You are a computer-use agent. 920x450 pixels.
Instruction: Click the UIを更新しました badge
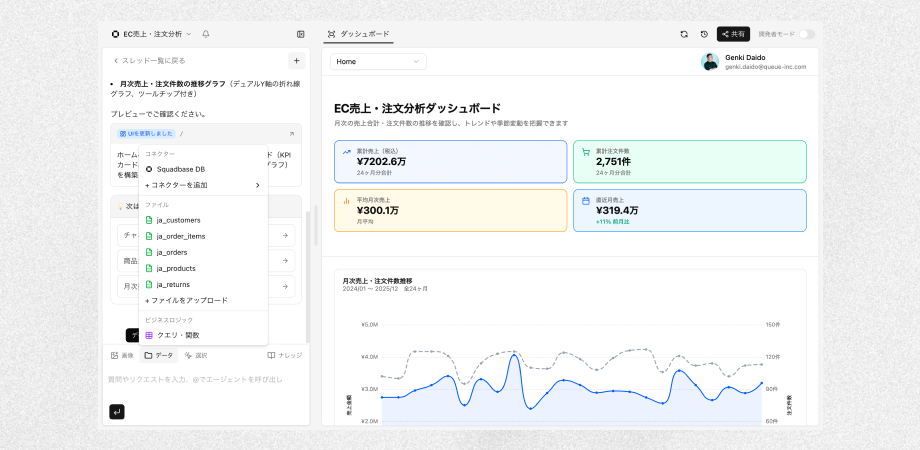146,134
